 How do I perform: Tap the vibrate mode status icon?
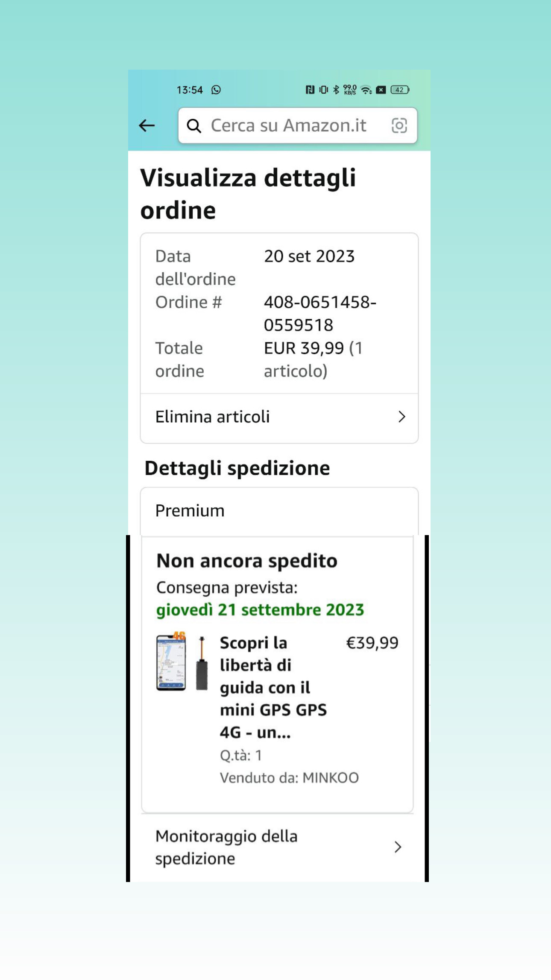point(324,90)
